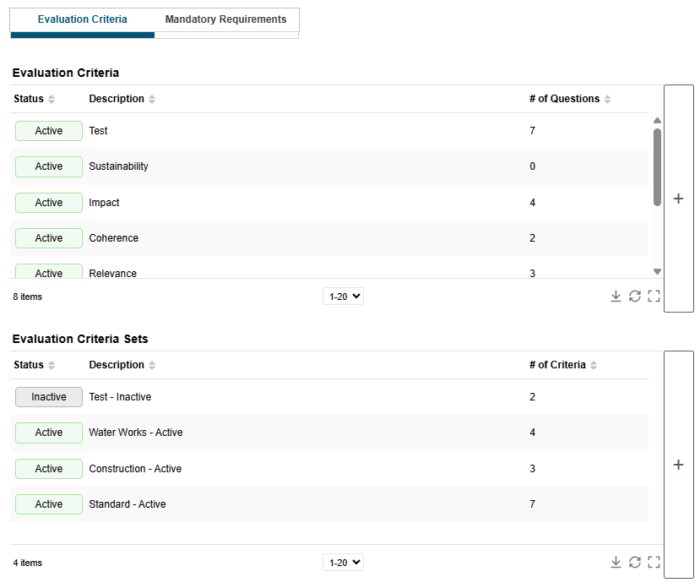Click the scroll up arrow in criteria list

[x=657, y=120]
